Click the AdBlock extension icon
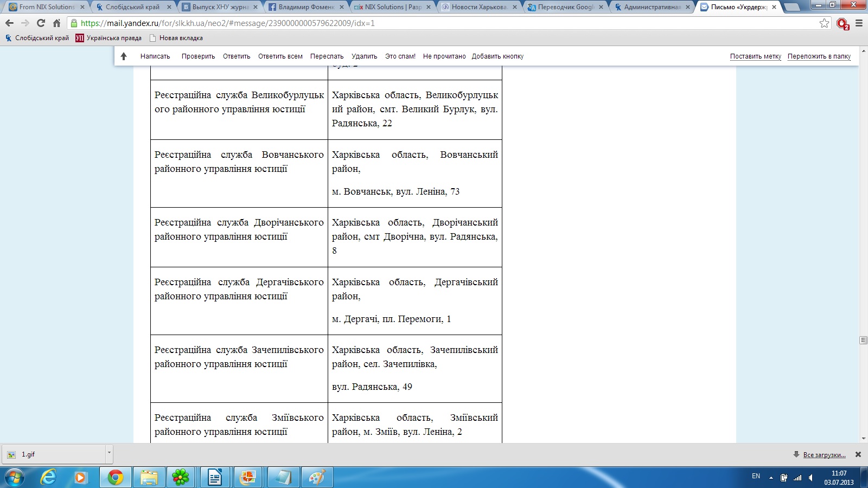 (x=842, y=23)
